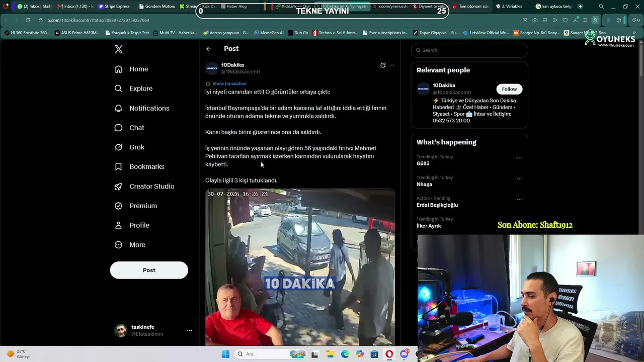Open the Erdal Beşikçioğlu trend
Image resolution: width=644 pixels, height=362 pixels.
[437, 205]
